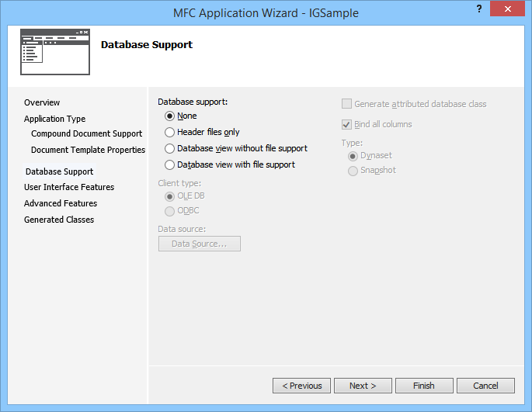532x412 pixels.
Task: Open the Overview wizard page
Action: coord(42,102)
